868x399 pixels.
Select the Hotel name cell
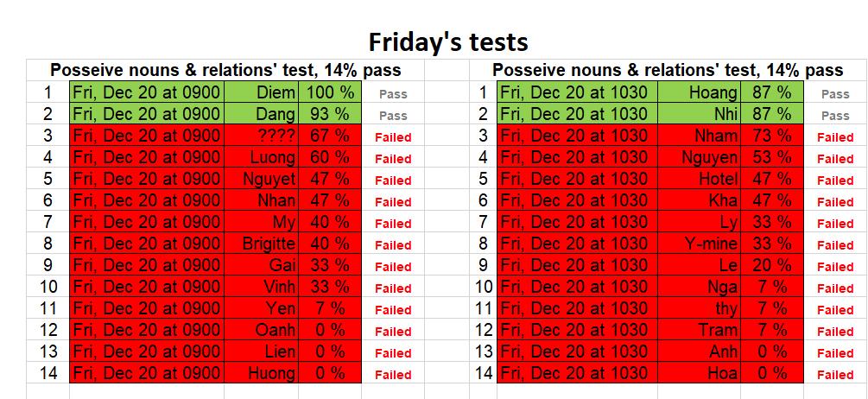(700, 179)
